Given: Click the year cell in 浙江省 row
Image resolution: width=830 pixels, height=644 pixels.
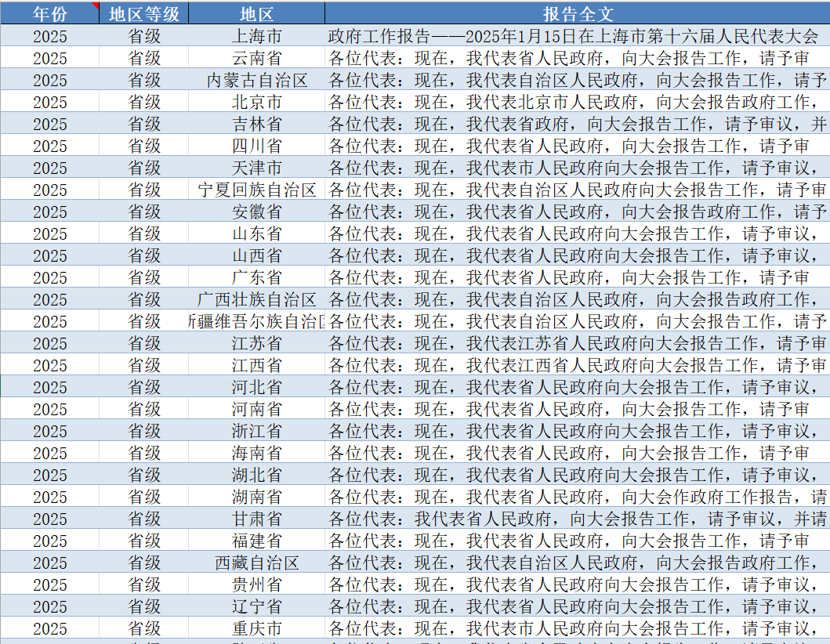Looking at the screenshot, I should [x=49, y=431].
